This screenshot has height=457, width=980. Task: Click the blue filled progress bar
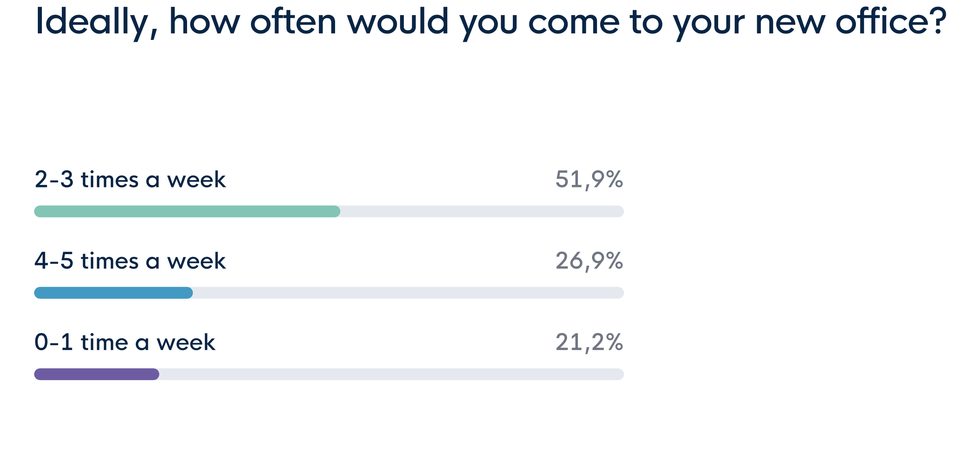(113, 293)
